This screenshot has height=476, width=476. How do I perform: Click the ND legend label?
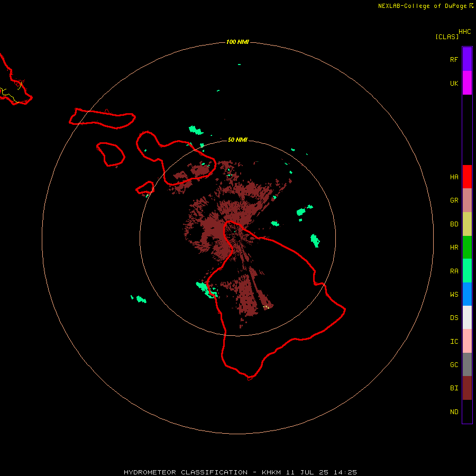[x=454, y=412]
